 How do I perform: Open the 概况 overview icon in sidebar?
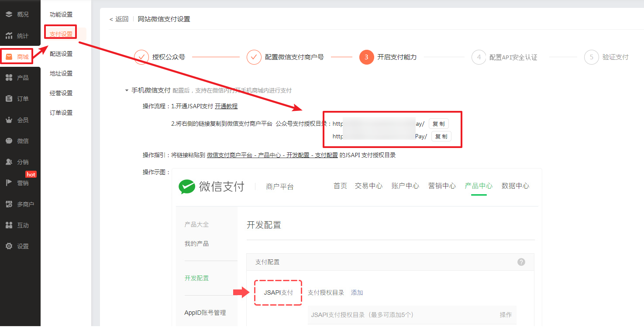pos(9,14)
